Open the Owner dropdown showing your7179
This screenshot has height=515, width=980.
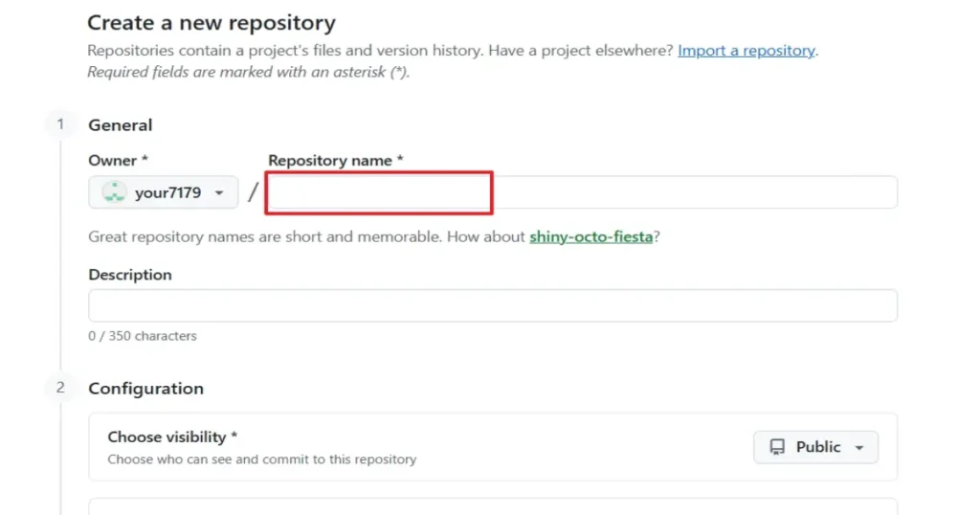click(163, 192)
